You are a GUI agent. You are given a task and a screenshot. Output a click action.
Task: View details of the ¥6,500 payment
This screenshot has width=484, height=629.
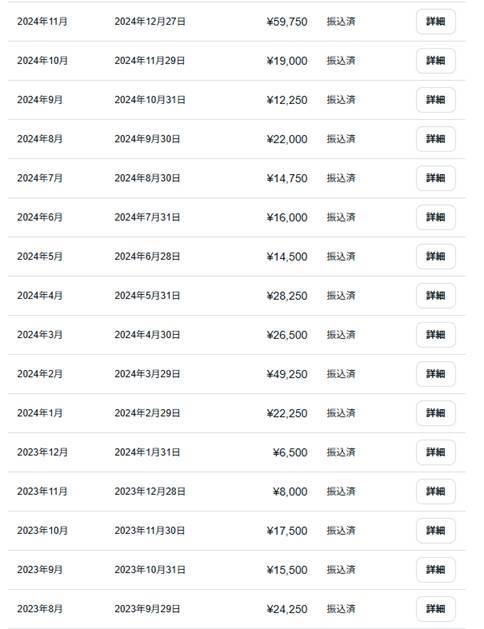coord(435,452)
